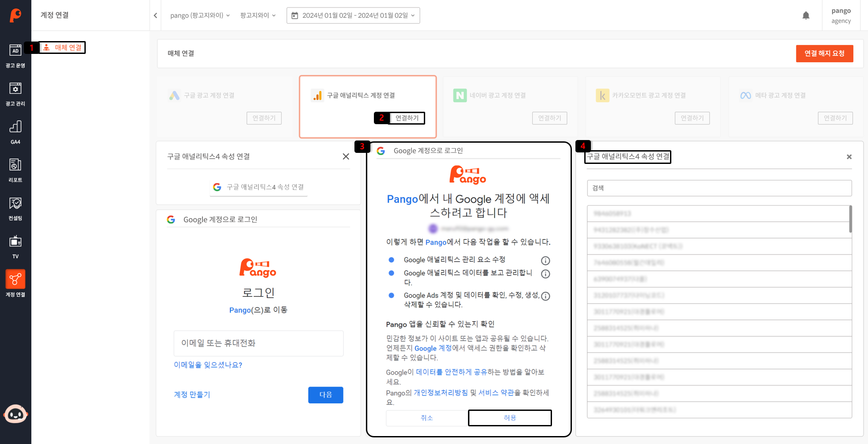Screen dimensions: 868x444
Task: Open the chatbot mascot icon
Action: pyautogui.click(x=15, y=414)
